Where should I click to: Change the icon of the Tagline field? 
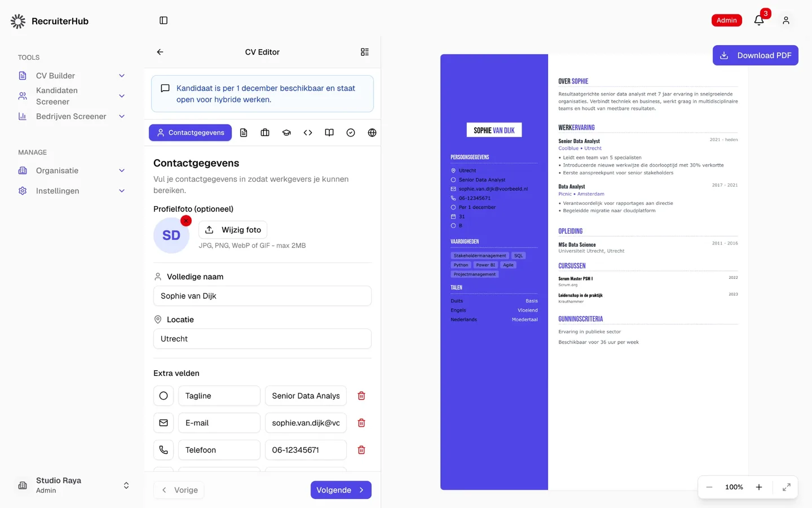click(x=164, y=396)
